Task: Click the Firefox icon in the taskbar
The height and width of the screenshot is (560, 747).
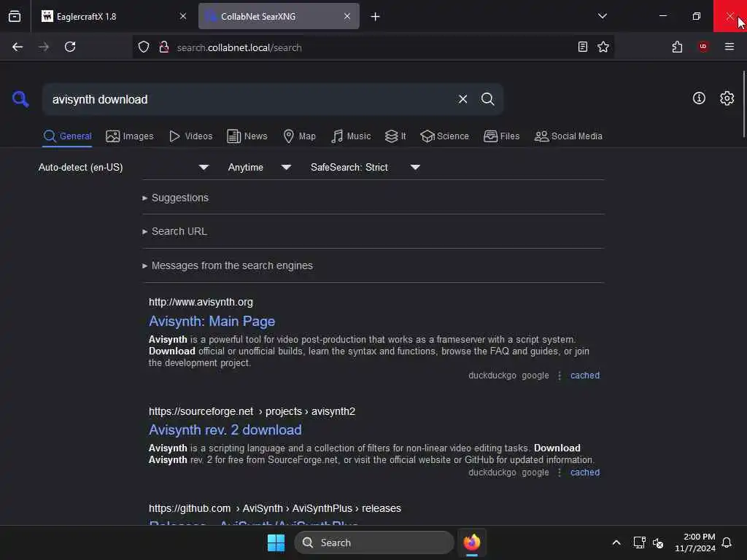Action: point(472,542)
